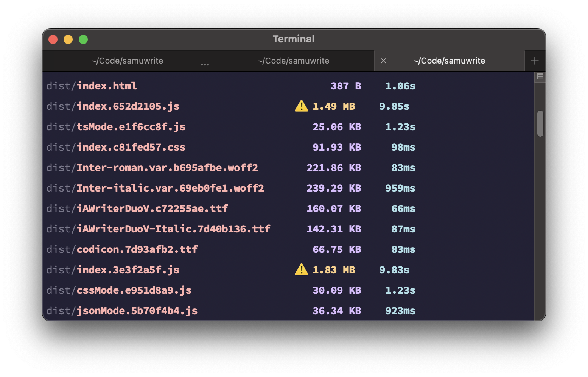Click the file name index.3e3f2a5f.js
This screenshot has height=377, width=588.
coord(128,270)
